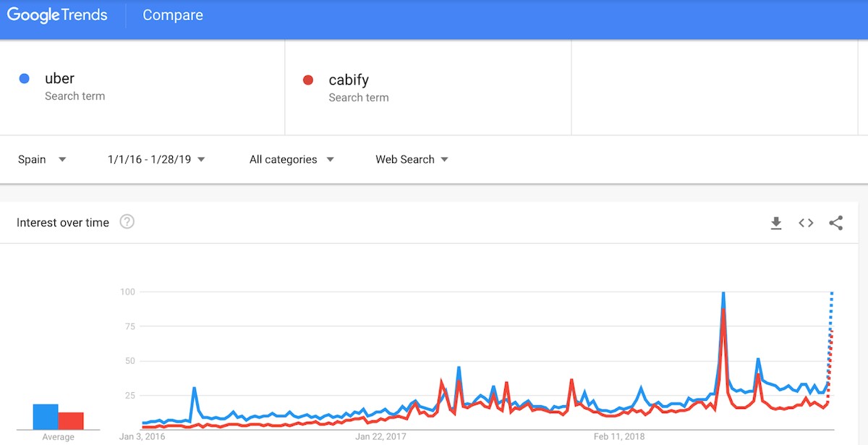Click the embed code icon
Viewport: 868px width, 445px height.
pyautogui.click(x=806, y=223)
